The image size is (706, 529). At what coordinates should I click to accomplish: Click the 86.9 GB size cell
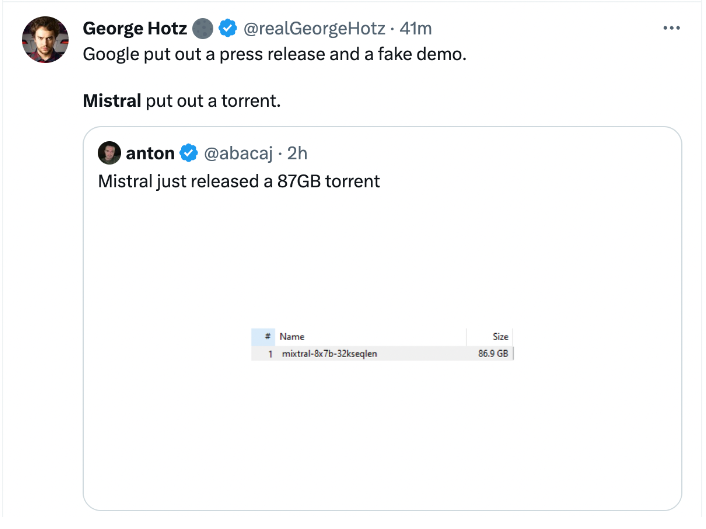click(x=493, y=353)
